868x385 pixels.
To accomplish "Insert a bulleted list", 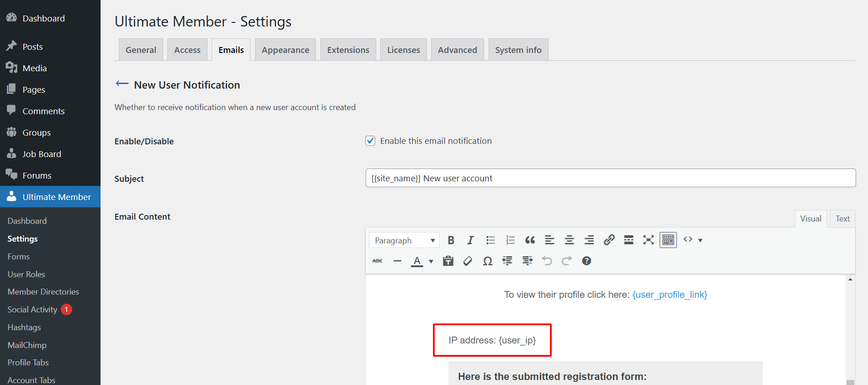I will click(490, 240).
